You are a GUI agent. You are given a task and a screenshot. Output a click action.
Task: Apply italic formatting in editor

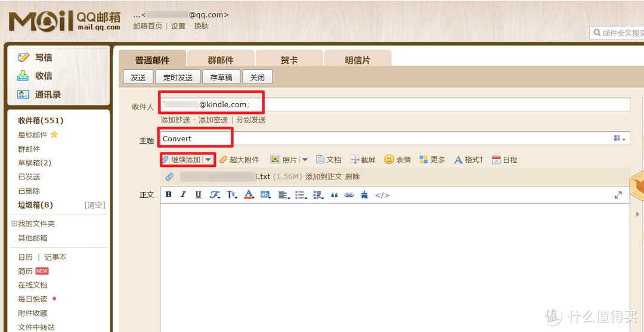click(x=183, y=195)
